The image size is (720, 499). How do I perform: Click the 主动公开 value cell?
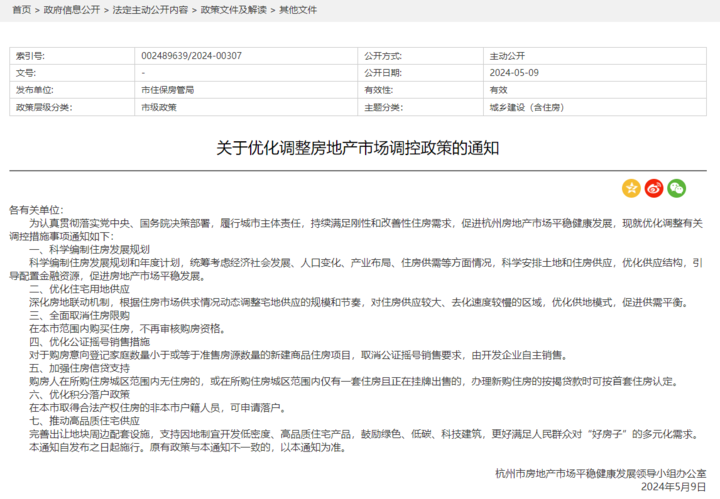(595, 56)
